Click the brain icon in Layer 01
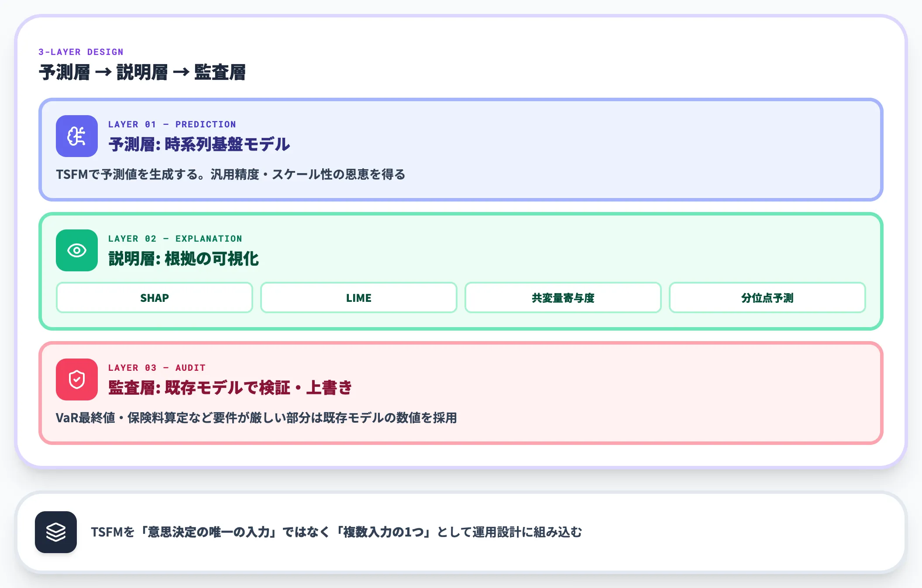 tap(77, 136)
